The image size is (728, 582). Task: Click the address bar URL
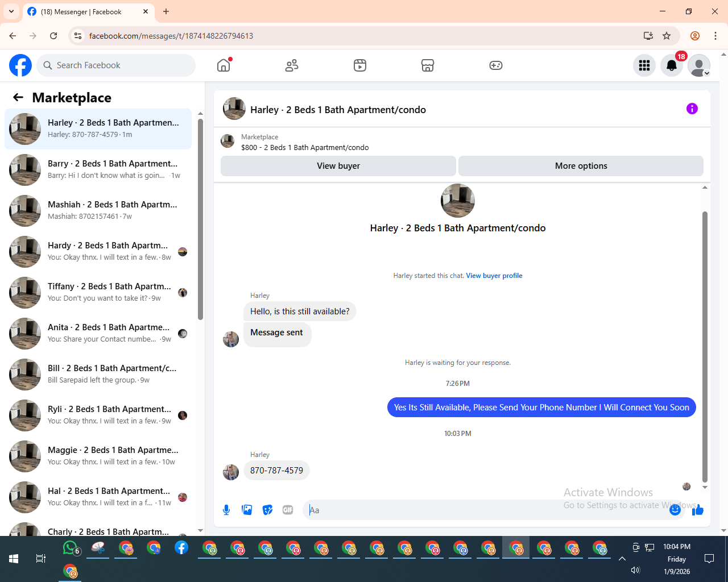[171, 36]
